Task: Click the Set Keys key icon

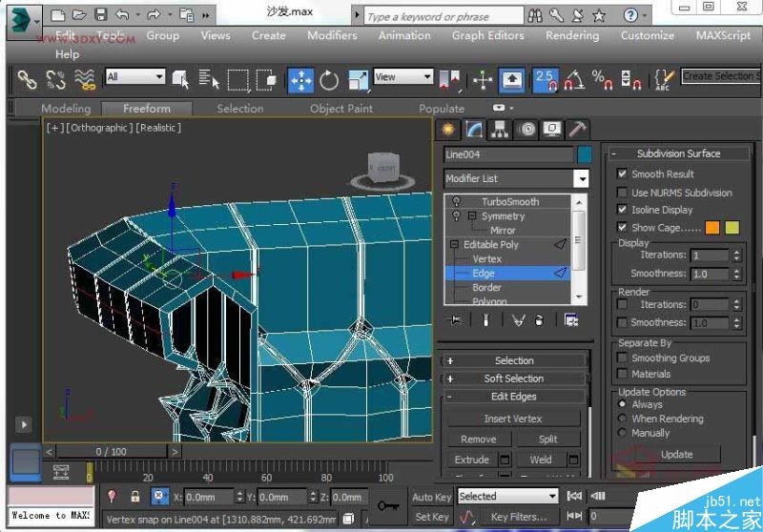Action: 388,506
